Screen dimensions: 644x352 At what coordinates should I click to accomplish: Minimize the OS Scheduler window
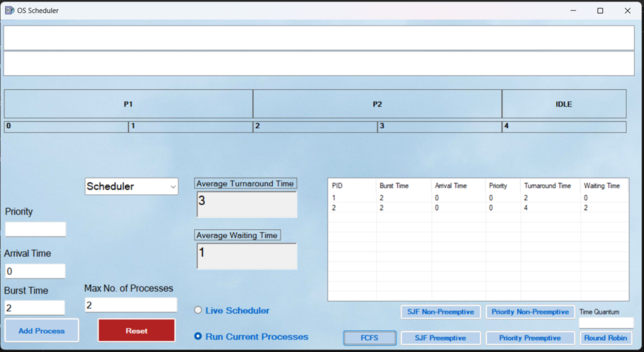click(x=573, y=11)
